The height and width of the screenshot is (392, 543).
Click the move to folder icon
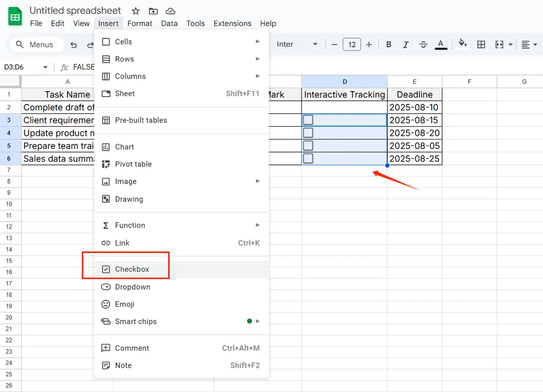click(153, 11)
